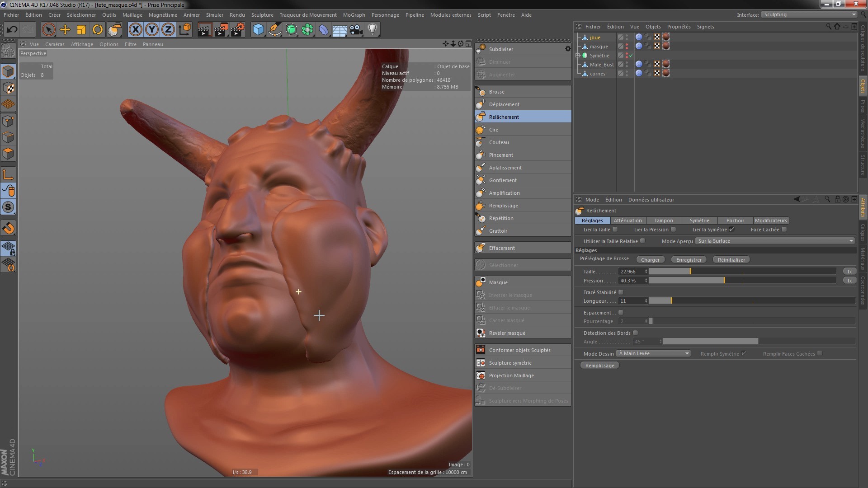Select the Rotate tool icon

(x=98, y=30)
